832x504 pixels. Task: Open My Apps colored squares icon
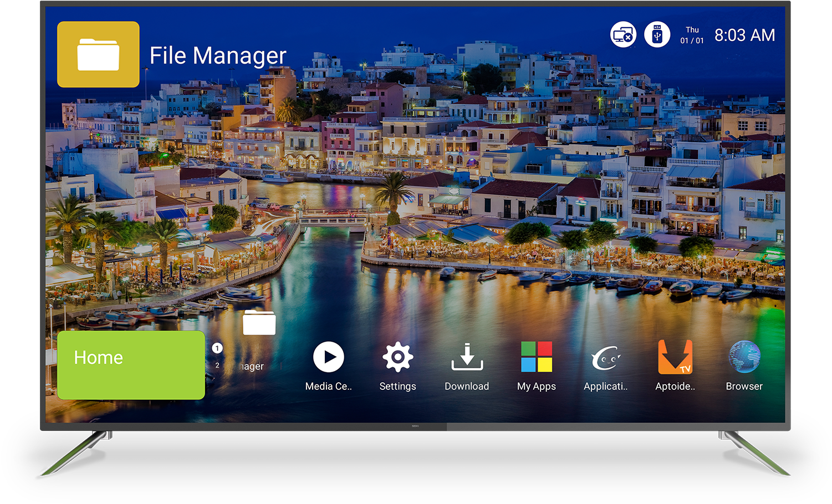(536, 357)
